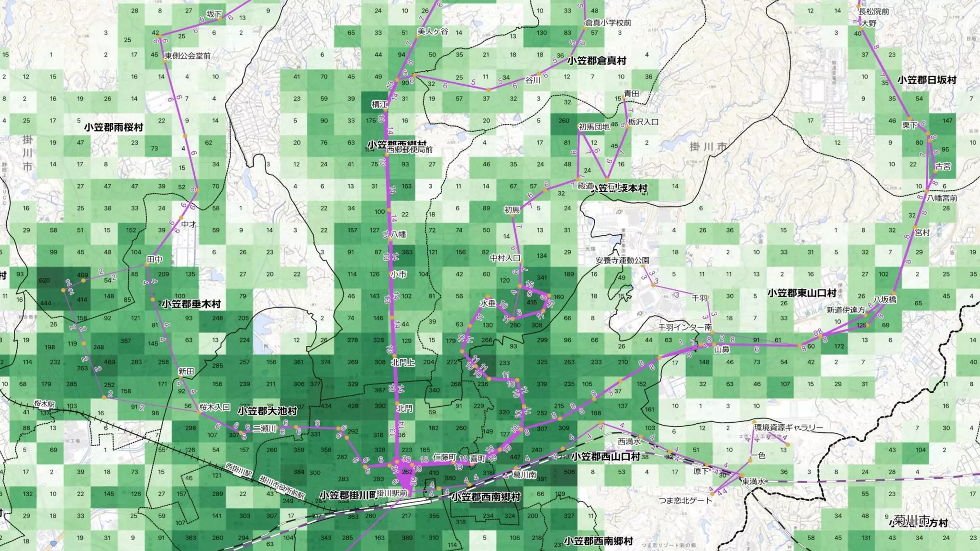Click the 桜木駅 railway station label
980x551 pixels.
click(x=45, y=404)
